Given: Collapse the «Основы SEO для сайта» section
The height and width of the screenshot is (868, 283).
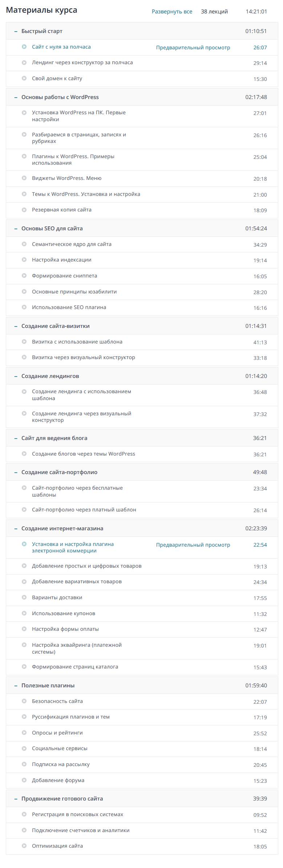Looking at the screenshot, I should (x=15, y=228).
